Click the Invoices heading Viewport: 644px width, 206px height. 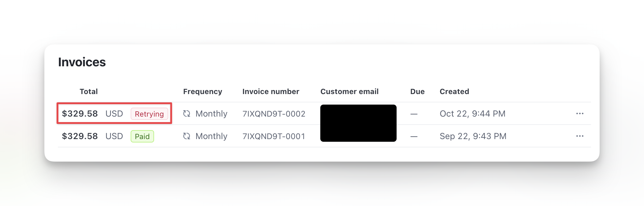click(82, 62)
